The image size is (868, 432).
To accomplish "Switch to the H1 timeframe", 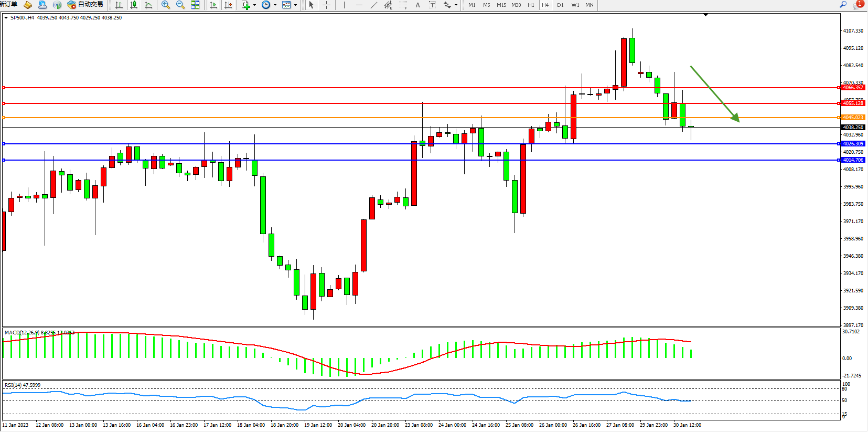I will click(531, 5).
